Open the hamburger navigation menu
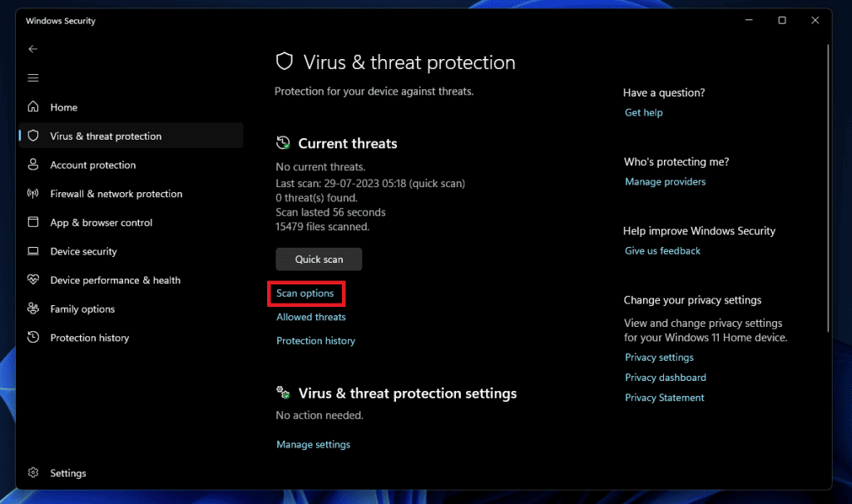Viewport: 852px width, 504px height. point(33,78)
